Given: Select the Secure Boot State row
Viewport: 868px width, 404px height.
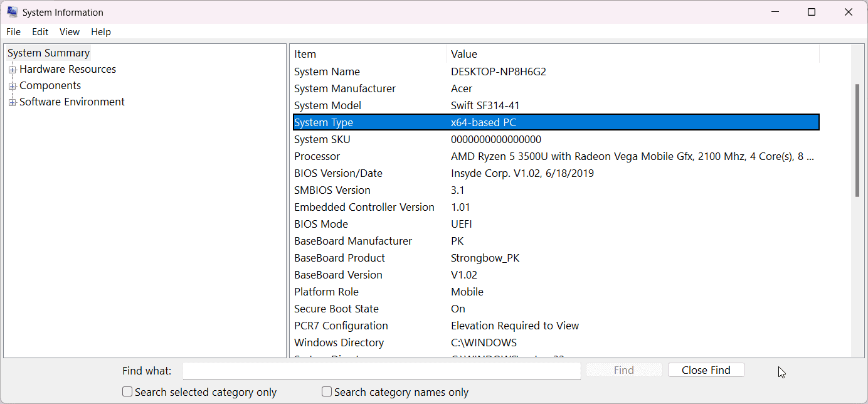Looking at the screenshot, I should coord(337,309).
